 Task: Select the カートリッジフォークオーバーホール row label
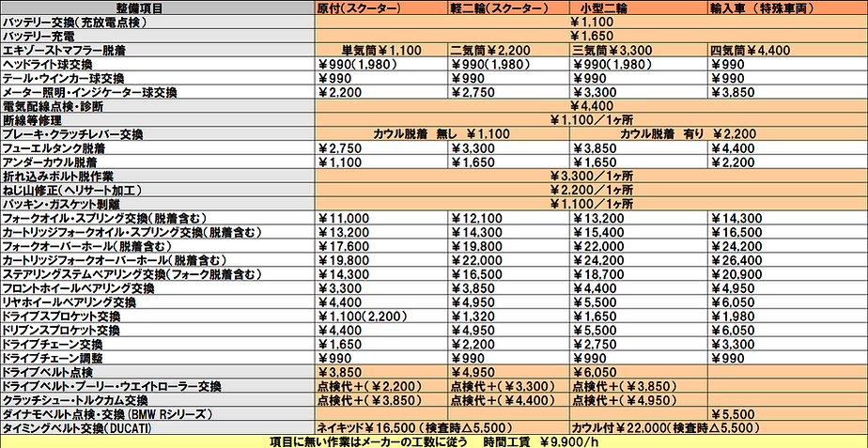[x=157, y=260]
